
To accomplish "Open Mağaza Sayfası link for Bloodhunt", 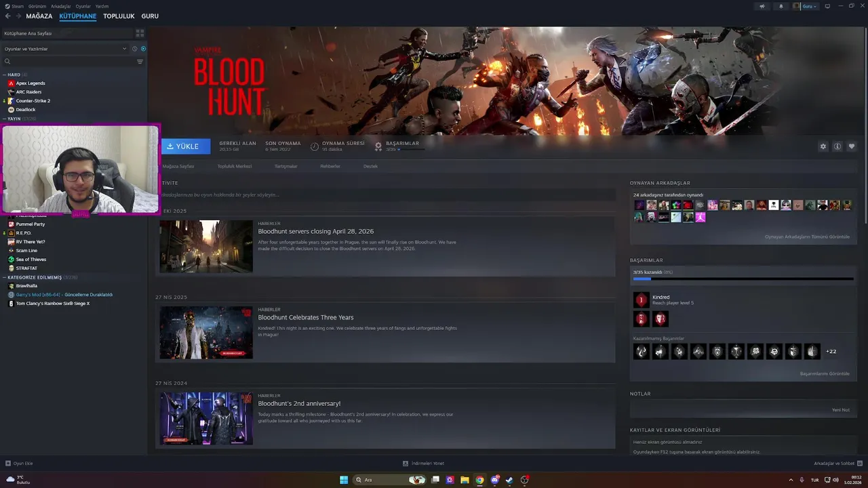I will (x=178, y=166).
